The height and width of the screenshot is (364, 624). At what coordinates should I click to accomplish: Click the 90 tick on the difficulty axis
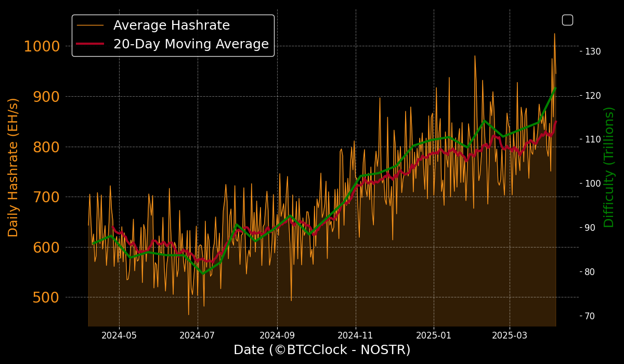590,228
